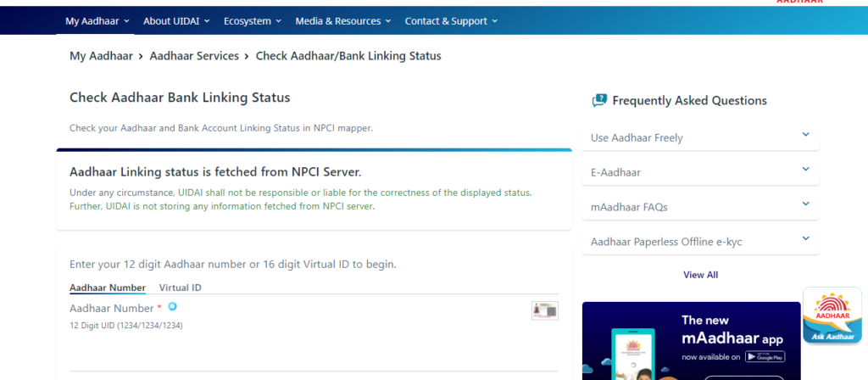
Task: Switch to the Virtual ID tab
Action: pyautogui.click(x=180, y=288)
